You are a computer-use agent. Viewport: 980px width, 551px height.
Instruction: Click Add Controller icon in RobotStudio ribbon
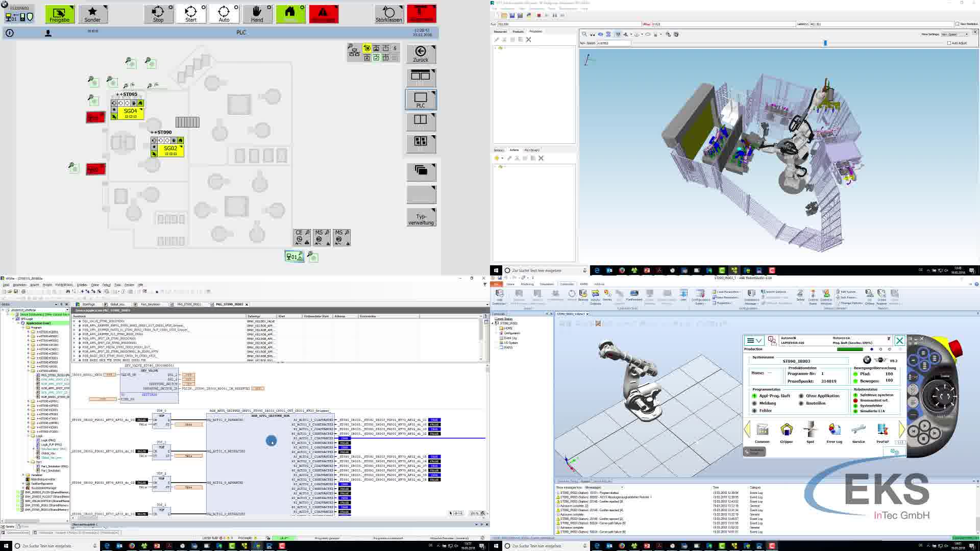pos(500,296)
